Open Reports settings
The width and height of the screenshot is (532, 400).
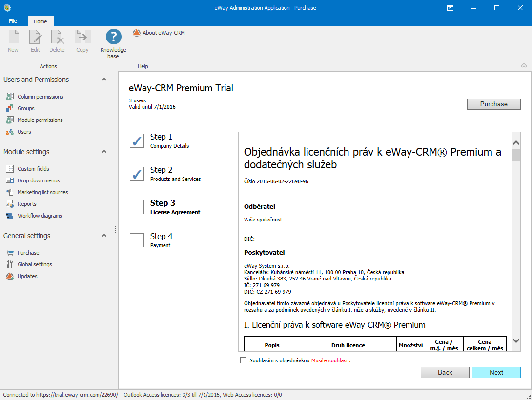click(21, 204)
